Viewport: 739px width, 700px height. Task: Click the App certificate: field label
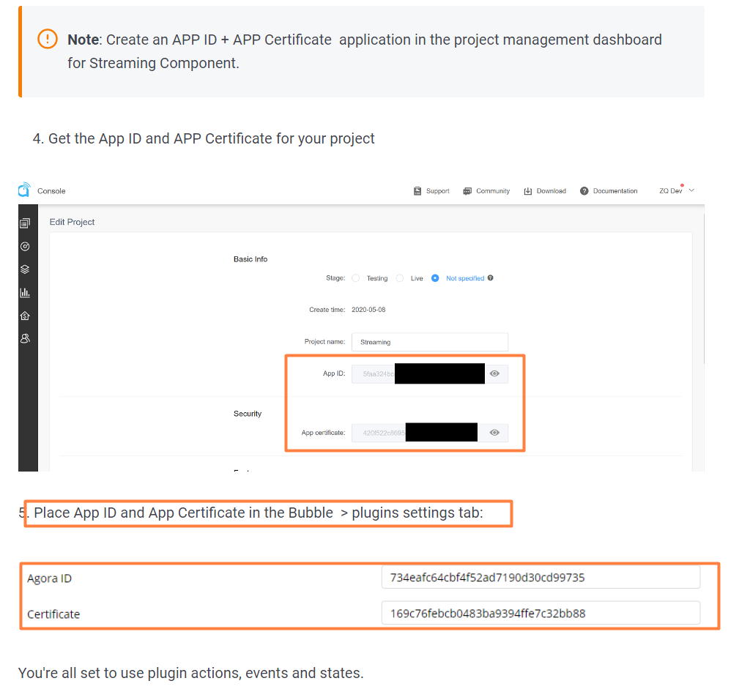[323, 433]
